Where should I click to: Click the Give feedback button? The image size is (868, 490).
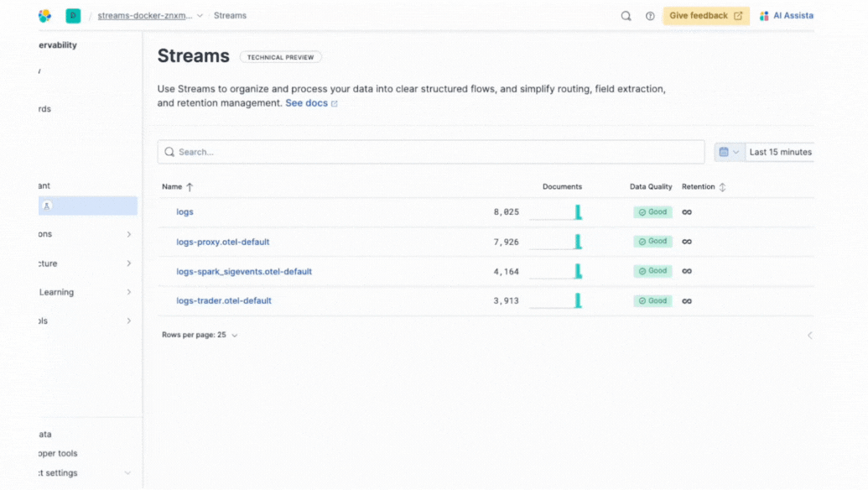(x=705, y=16)
